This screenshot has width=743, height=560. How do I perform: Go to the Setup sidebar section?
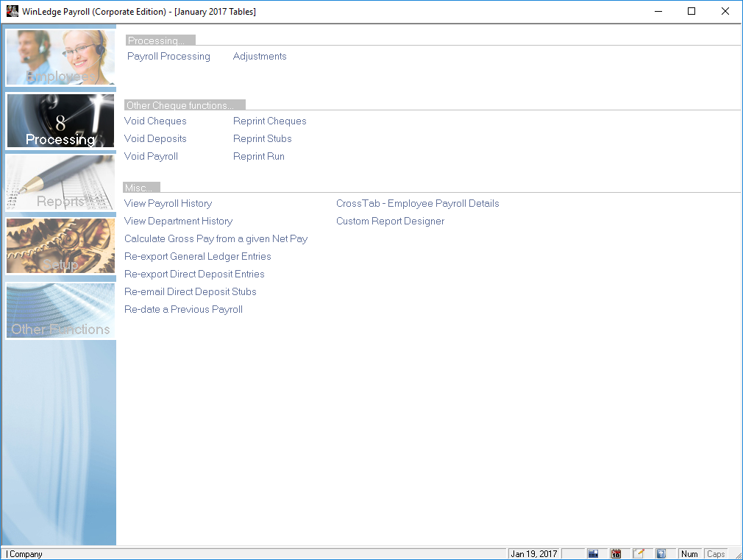[x=60, y=246]
